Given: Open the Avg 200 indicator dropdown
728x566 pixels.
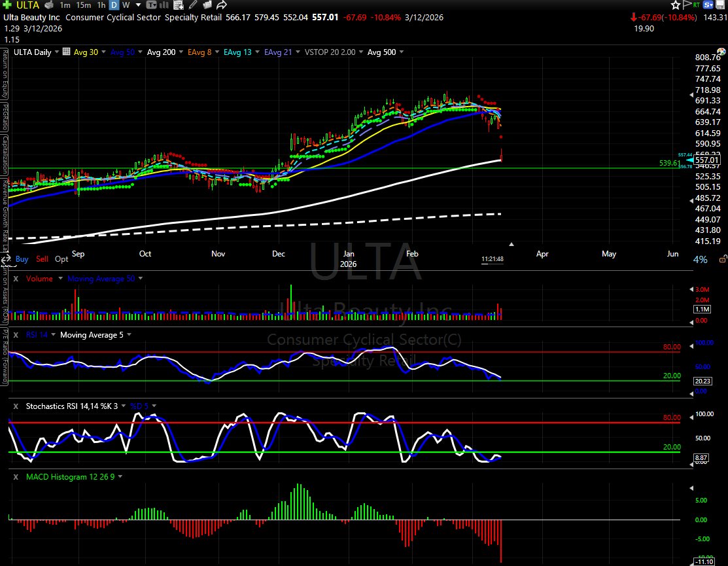Looking at the screenshot, I should click(181, 52).
